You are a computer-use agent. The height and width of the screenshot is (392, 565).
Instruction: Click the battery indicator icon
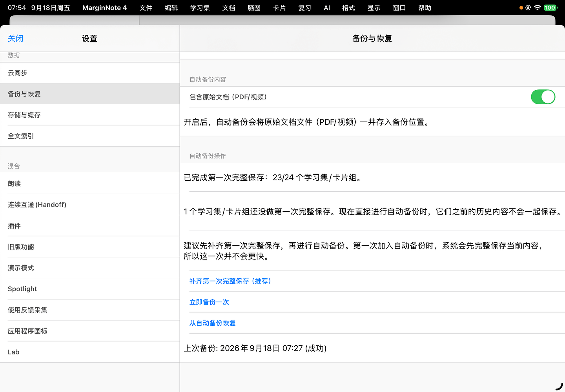(x=550, y=7)
